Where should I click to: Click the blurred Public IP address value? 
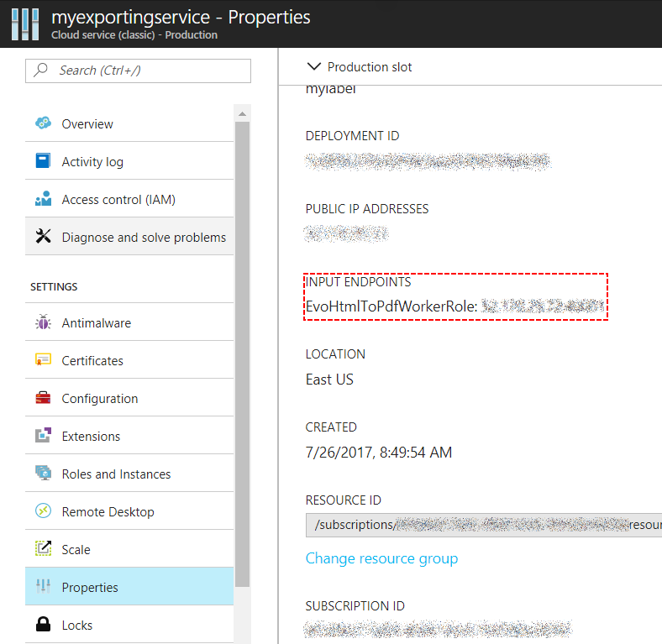pyautogui.click(x=346, y=233)
